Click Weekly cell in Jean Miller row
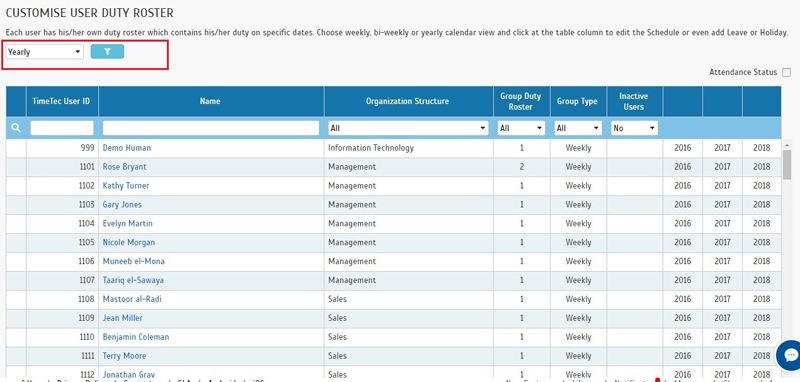Image resolution: width=800 pixels, height=382 pixels. pyautogui.click(x=578, y=318)
